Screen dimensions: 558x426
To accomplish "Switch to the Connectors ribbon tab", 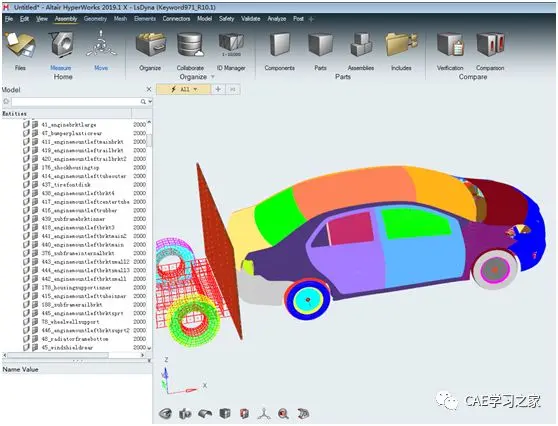I will pos(176,19).
